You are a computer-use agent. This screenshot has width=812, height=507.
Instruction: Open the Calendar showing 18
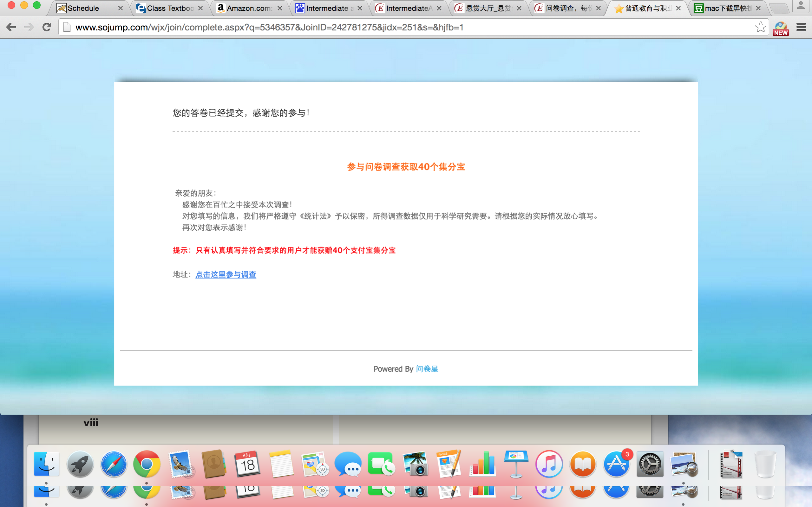[x=248, y=464]
